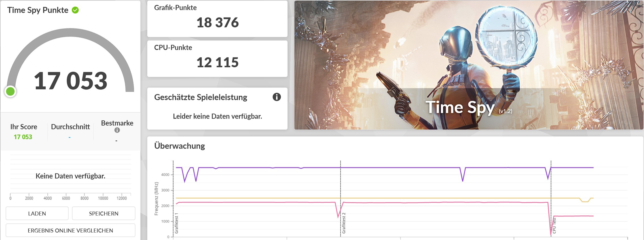Click the Time Spy artwork thumbnail

(469, 65)
